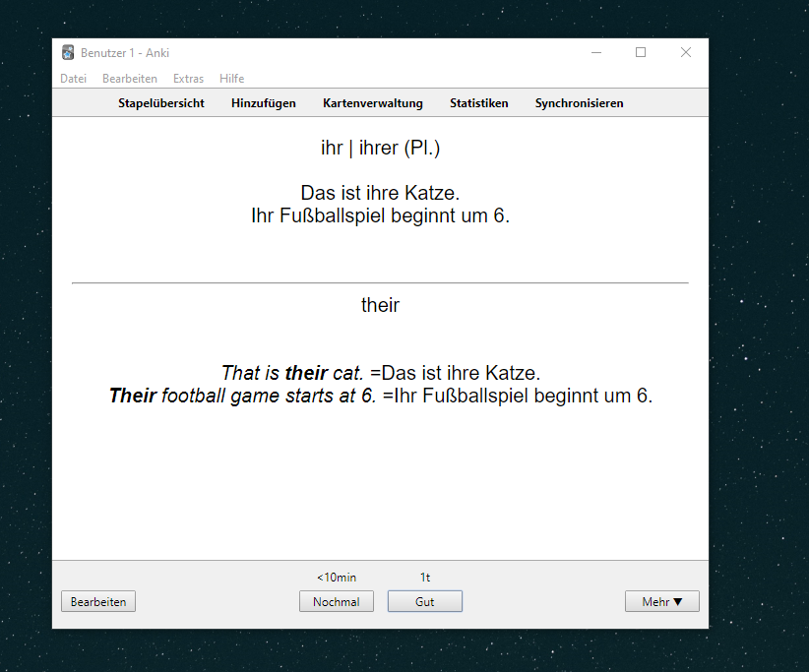Screen dimensions: 809x672
Task: Click the card heading 'ihr | ihrer (Pl.)'
Action: (380, 148)
